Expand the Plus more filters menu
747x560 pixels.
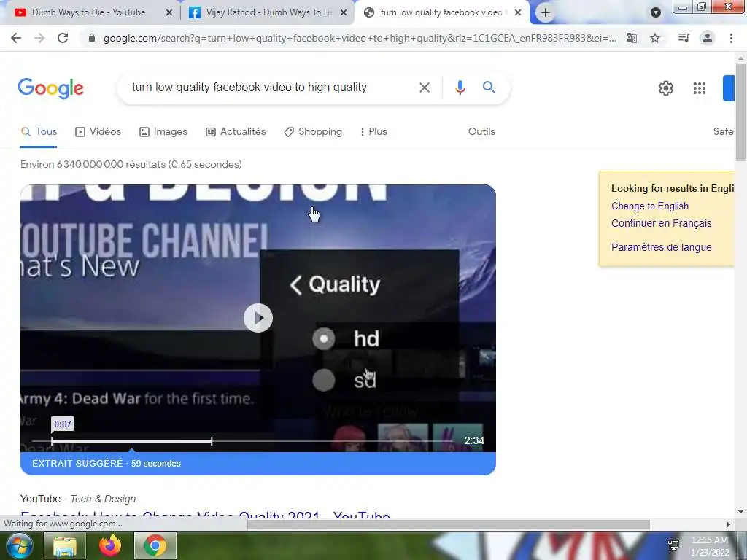374,132
